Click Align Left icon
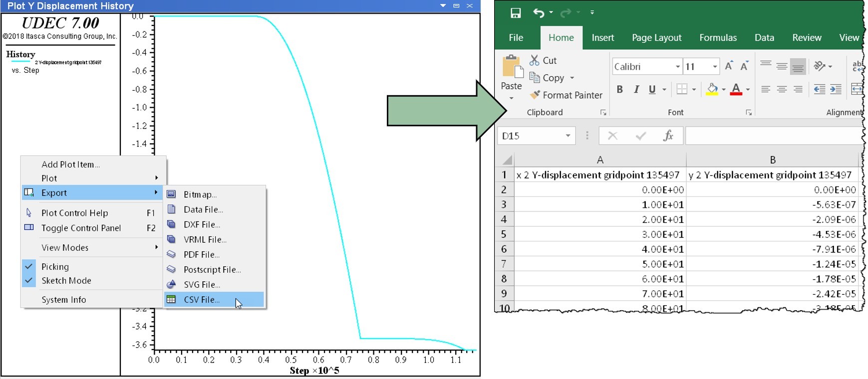This screenshot has height=379, width=868. 766,89
